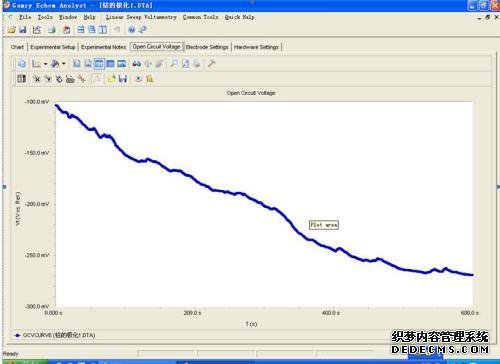Toggle the crosshair cursor tool in chart toolbar
500x364 pixels.
tap(148, 63)
